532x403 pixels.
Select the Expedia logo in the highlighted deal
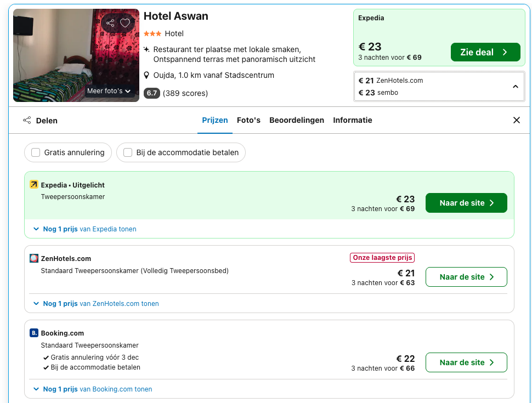pyautogui.click(x=35, y=185)
